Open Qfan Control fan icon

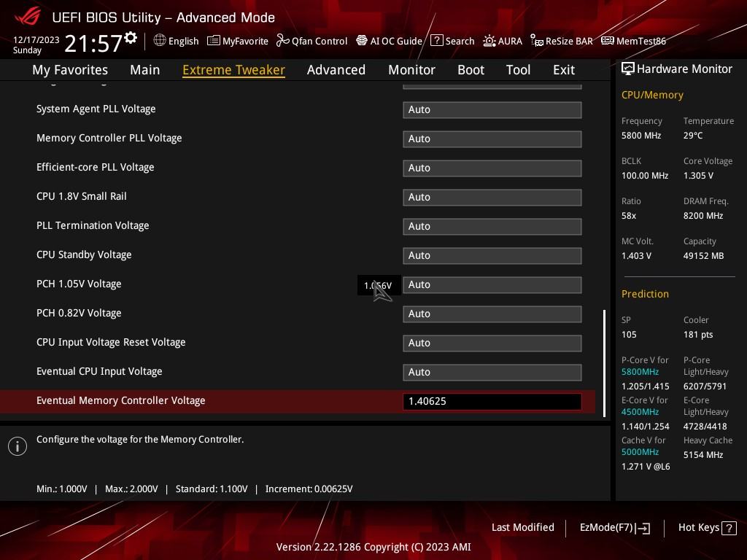point(282,41)
